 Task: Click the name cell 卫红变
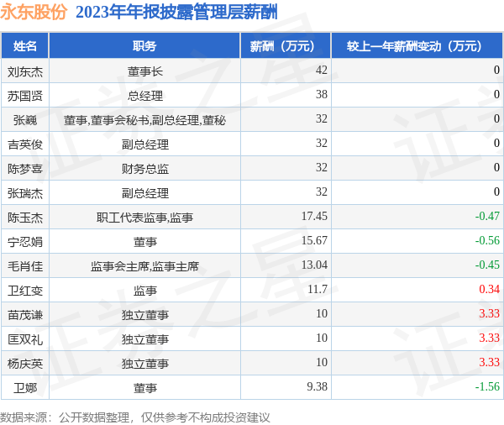coord(25,291)
